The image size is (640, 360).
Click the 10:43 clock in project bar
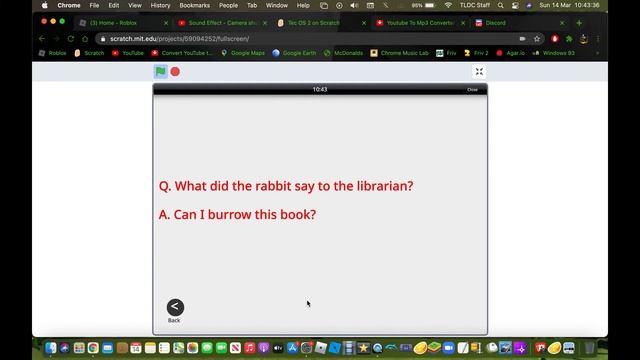point(320,89)
